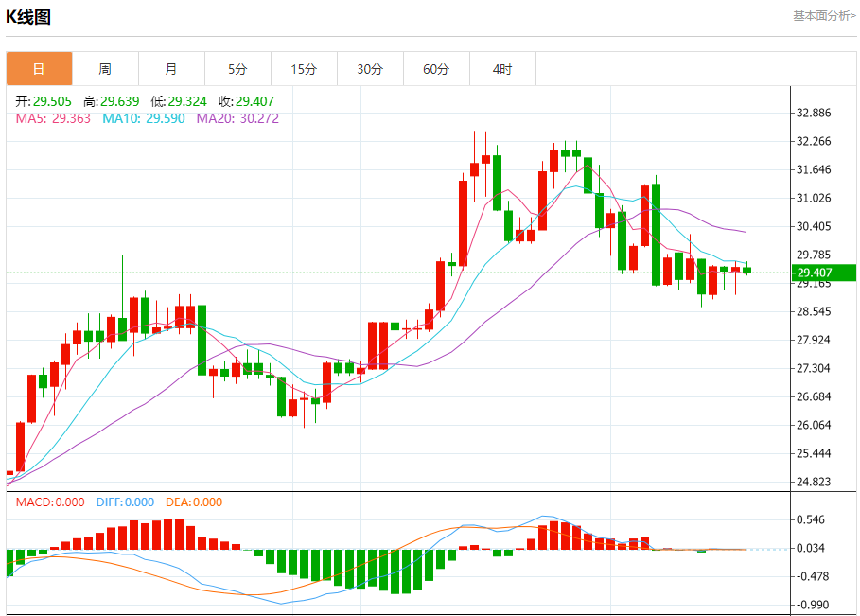Click the 27.924 price axis label
860x616 pixels.
click(x=814, y=340)
